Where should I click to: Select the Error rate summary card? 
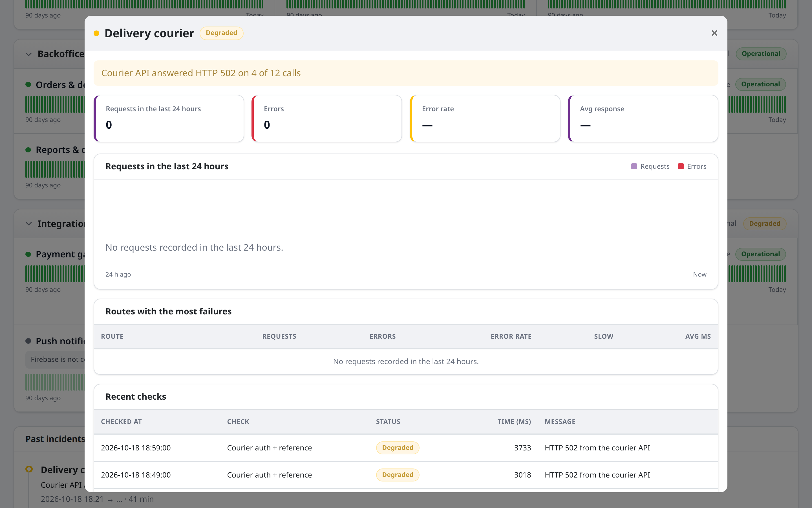pos(485,119)
